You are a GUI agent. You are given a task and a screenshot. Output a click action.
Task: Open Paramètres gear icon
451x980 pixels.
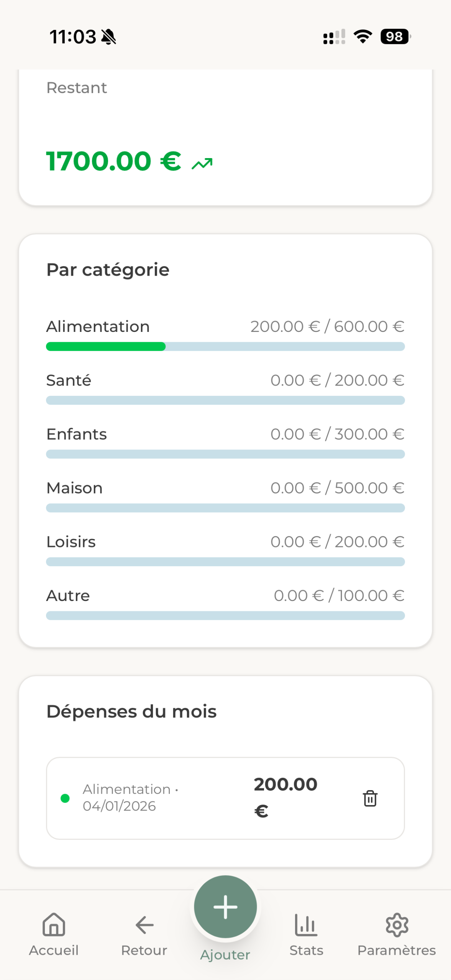click(397, 925)
